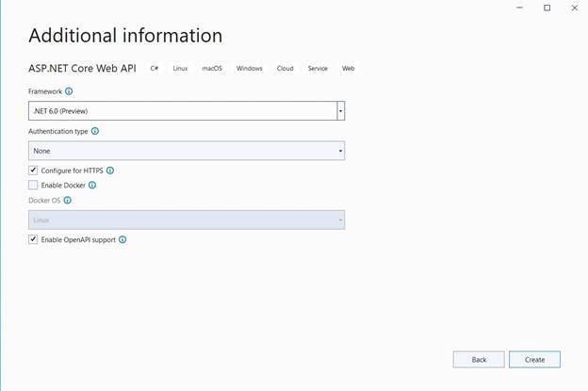588x391 pixels.
Task: Enable the Docker checkbox
Action: click(x=33, y=185)
